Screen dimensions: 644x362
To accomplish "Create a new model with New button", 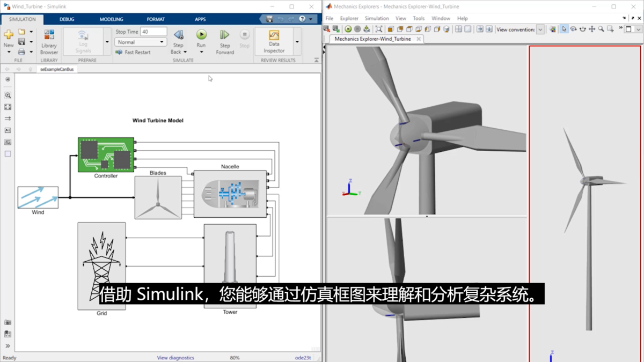I will point(9,39).
